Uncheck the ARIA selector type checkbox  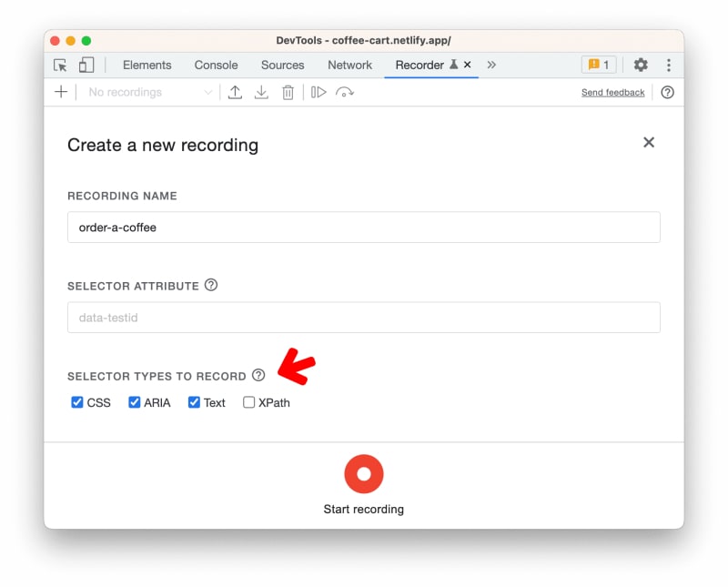click(x=135, y=402)
